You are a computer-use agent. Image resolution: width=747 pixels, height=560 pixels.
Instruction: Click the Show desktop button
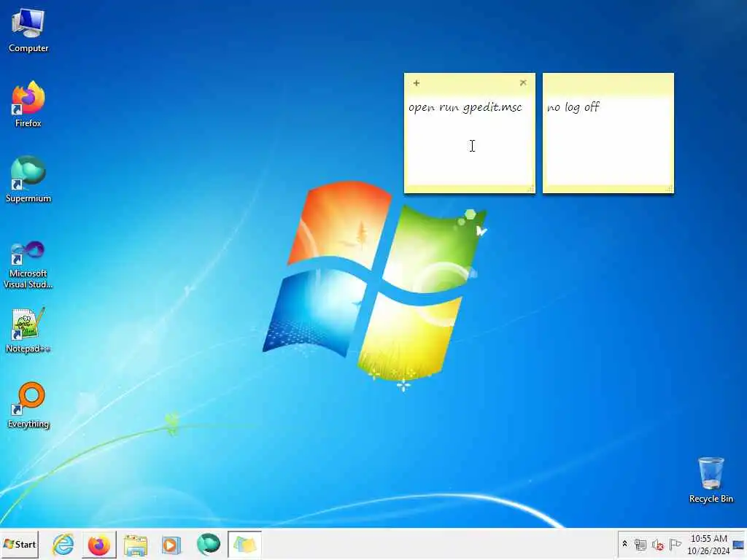coord(740,544)
